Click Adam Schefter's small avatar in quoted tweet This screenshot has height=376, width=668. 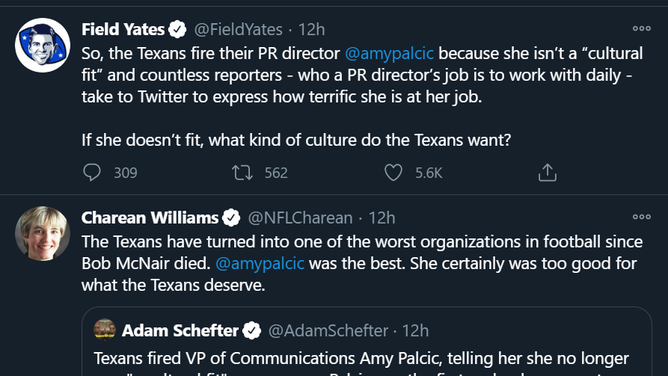pyautogui.click(x=104, y=330)
